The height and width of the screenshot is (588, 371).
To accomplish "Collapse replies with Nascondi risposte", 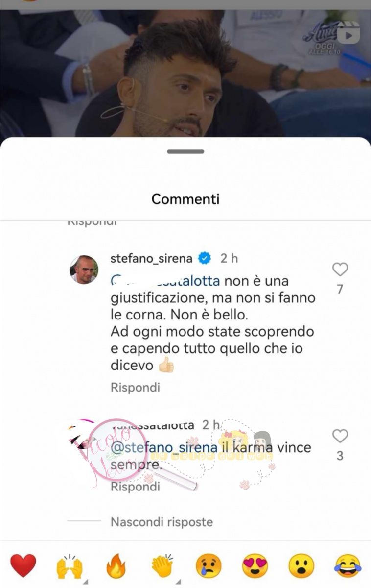I will click(162, 522).
